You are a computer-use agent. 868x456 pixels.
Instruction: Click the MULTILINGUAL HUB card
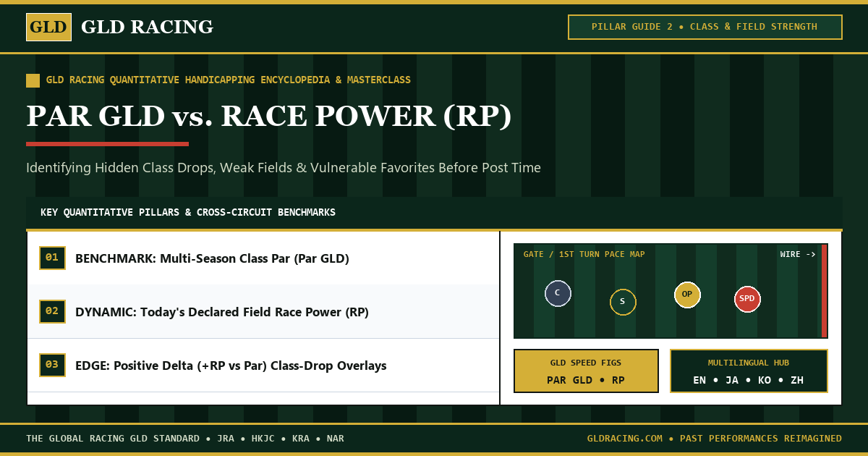click(749, 371)
